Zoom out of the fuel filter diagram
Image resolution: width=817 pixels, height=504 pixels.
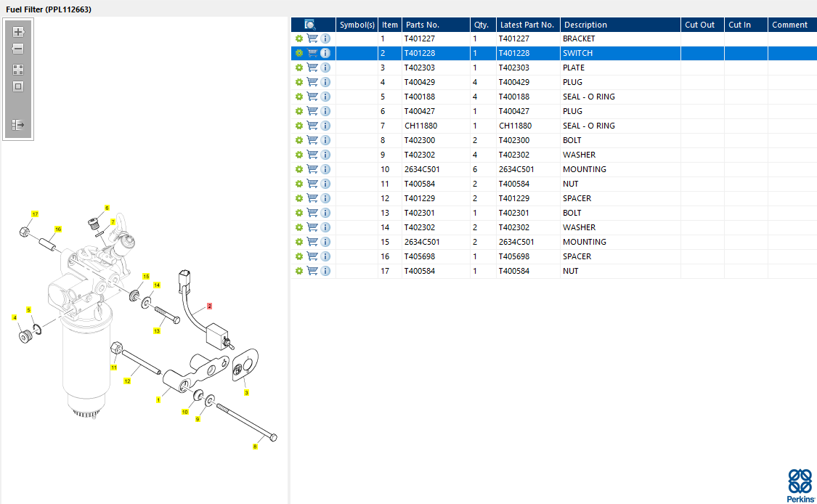[18, 49]
